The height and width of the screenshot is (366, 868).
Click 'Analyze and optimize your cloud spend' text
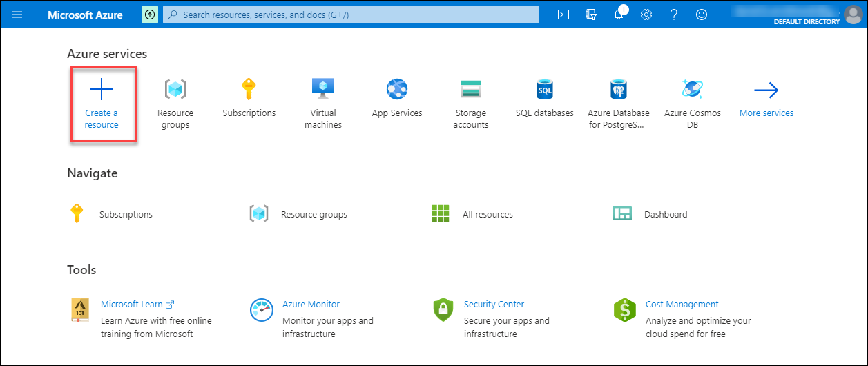pyautogui.click(x=698, y=327)
